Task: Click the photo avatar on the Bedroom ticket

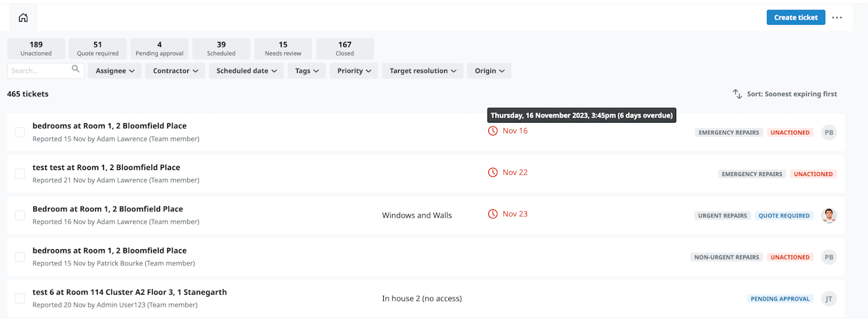Action: click(x=829, y=215)
